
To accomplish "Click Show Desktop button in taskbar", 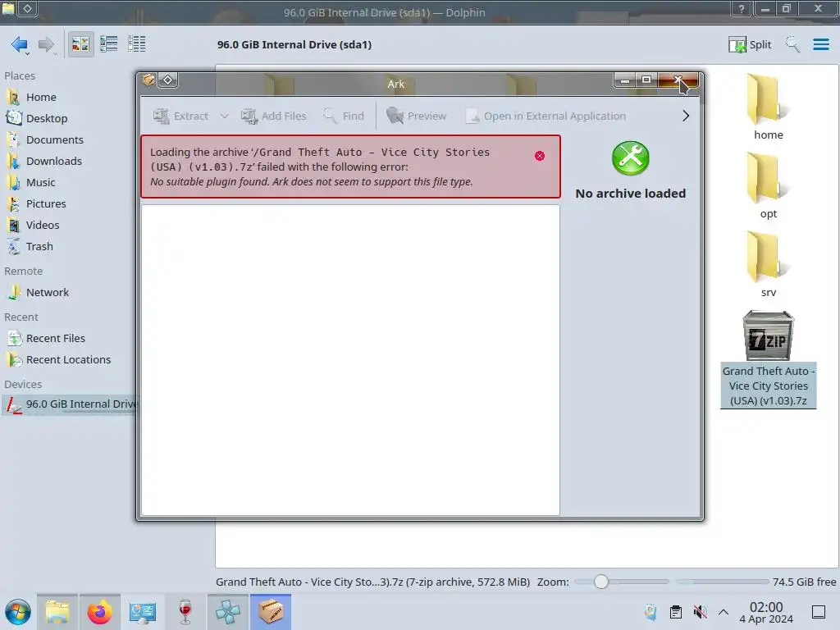I will (x=819, y=612).
